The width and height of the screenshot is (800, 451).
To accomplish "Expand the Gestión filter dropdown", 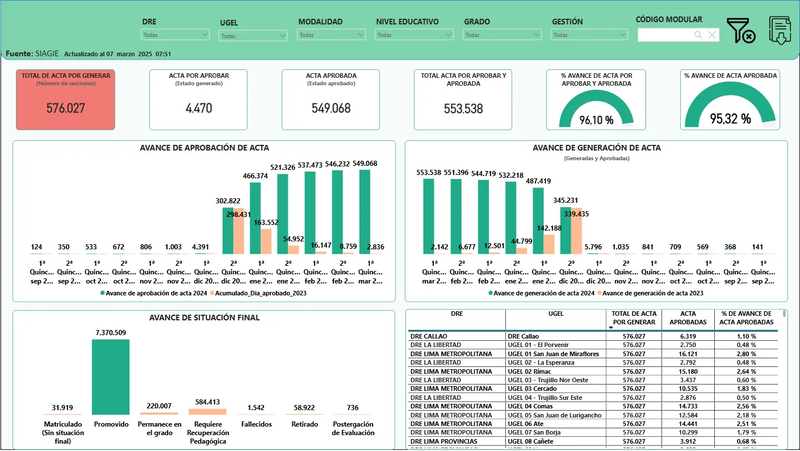I will [586, 35].
